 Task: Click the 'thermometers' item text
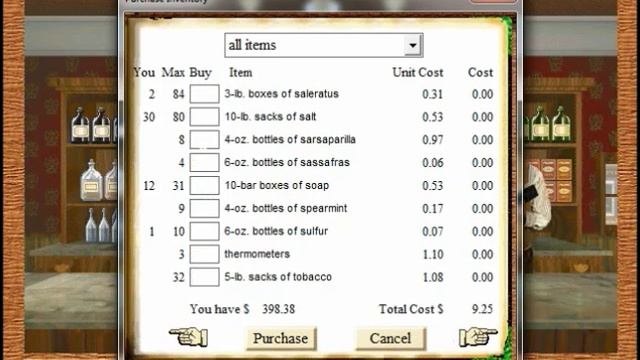pos(257,254)
